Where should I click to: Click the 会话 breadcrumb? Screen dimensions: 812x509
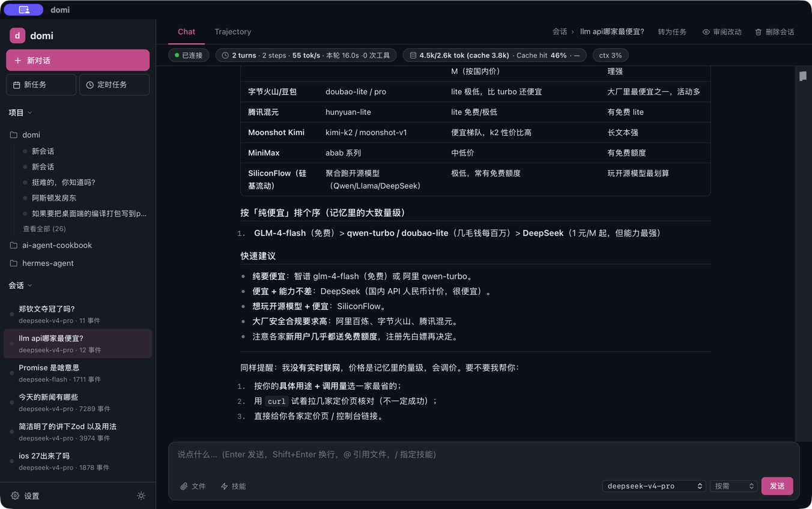560,32
